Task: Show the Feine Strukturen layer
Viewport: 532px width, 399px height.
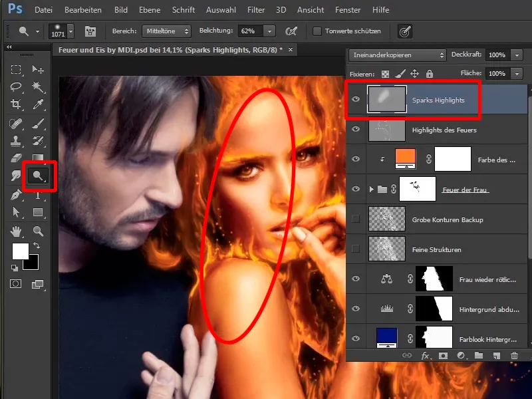Action: [x=356, y=249]
